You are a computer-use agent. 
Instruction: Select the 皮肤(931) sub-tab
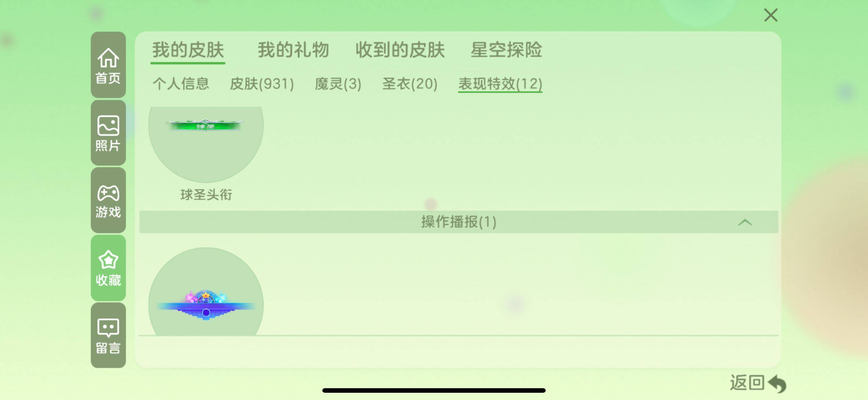(262, 84)
